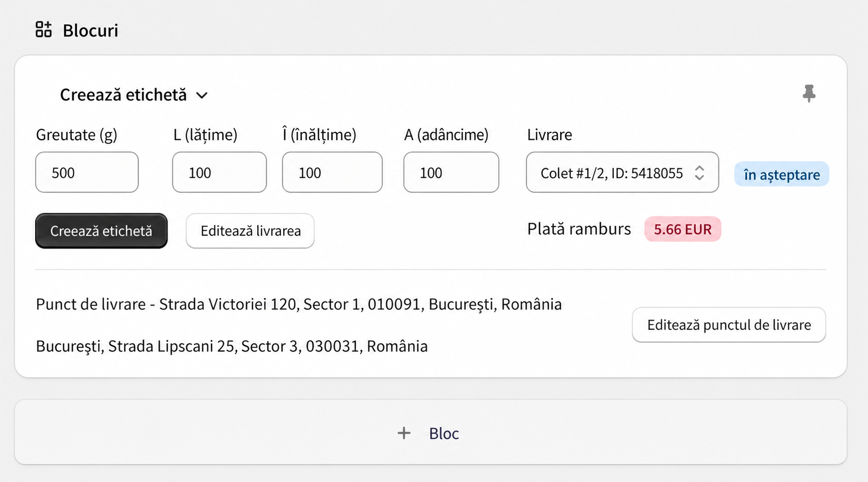This screenshot has width=868, height=482.
Task: Click the 5.66 EUR amount badge
Action: pyautogui.click(x=682, y=229)
